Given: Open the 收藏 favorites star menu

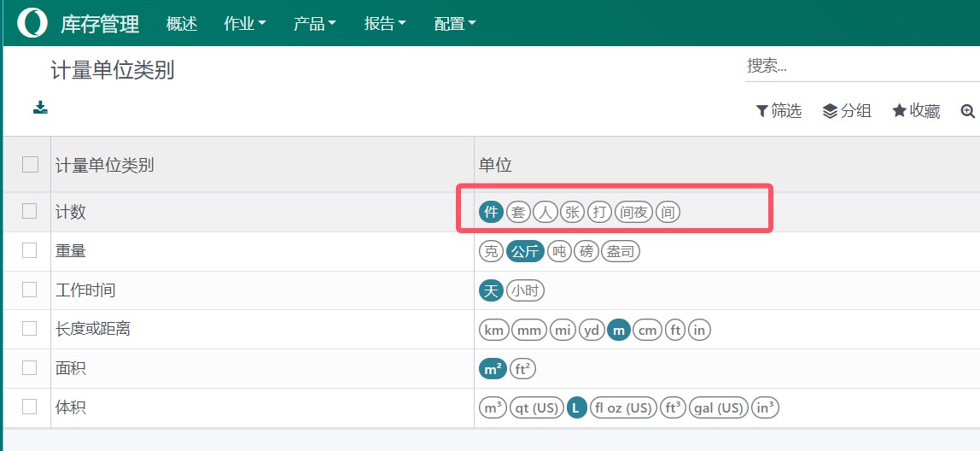Looking at the screenshot, I should 916,111.
